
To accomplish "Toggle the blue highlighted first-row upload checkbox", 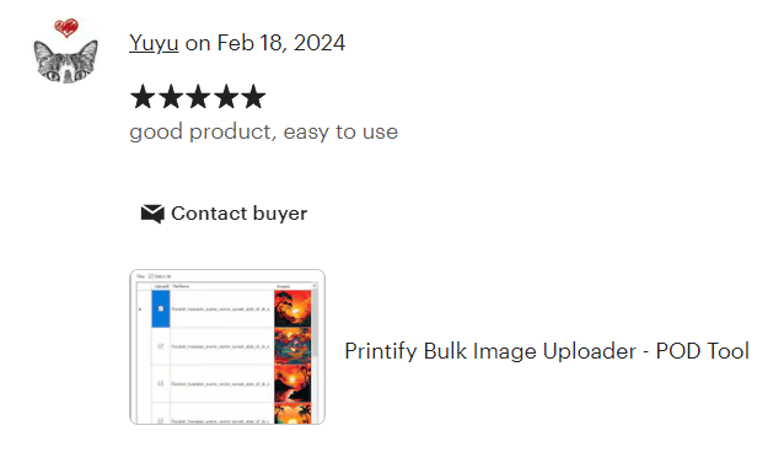I will pyautogui.click(x=161, y=308).
